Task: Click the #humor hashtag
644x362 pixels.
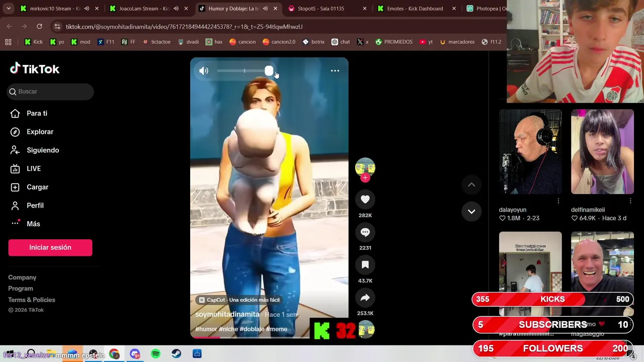Action: click(x=206, y=329)
